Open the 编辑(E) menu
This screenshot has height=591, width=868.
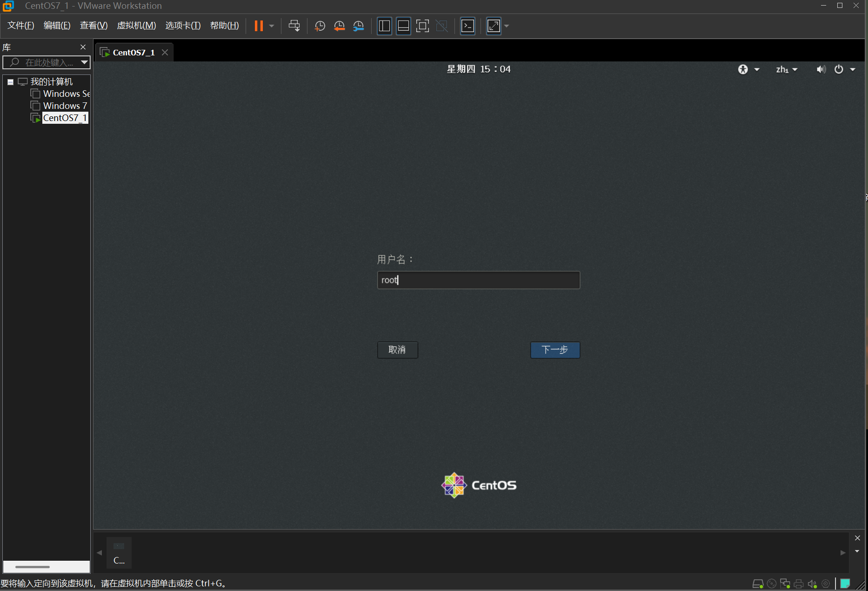tap(57, 26)
